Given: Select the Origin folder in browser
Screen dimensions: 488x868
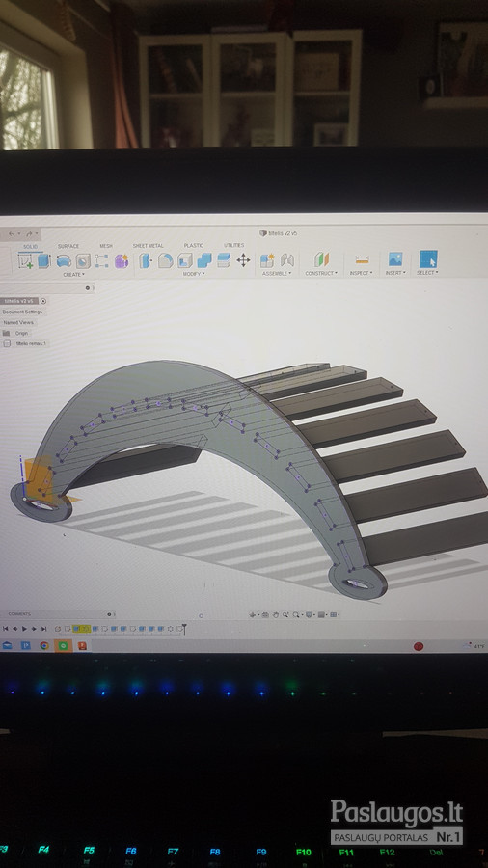Looking at the screenshot, I should 21,334.
